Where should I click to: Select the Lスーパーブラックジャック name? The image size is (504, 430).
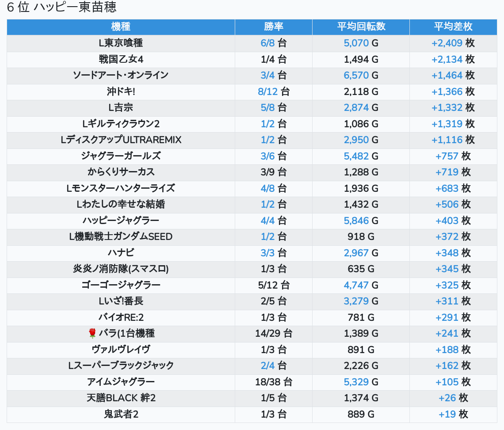[121, 366]
